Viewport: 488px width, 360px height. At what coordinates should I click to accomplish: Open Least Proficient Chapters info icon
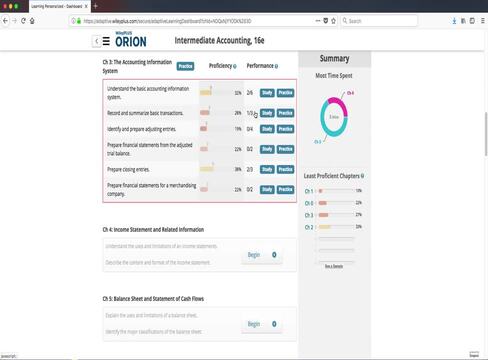(362, 176)
